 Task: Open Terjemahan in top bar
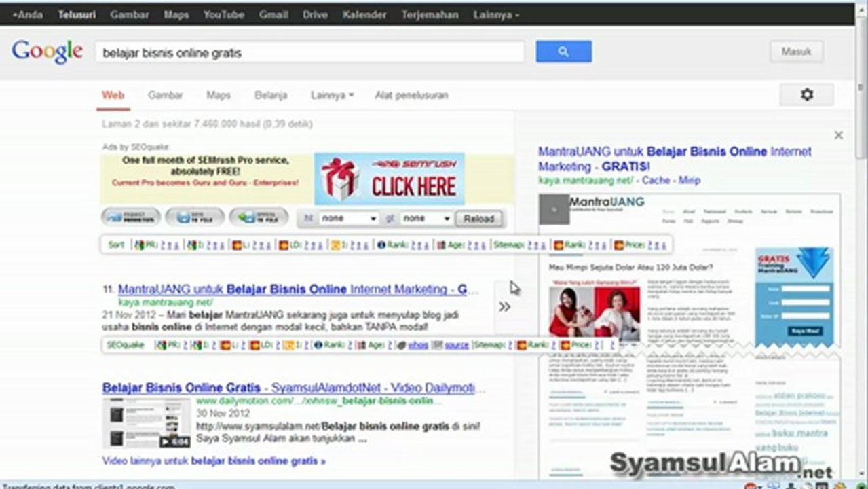430,14
